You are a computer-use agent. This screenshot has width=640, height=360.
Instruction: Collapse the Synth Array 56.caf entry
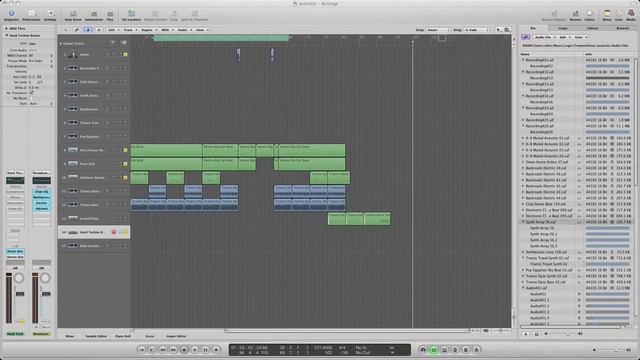(523, 222)
